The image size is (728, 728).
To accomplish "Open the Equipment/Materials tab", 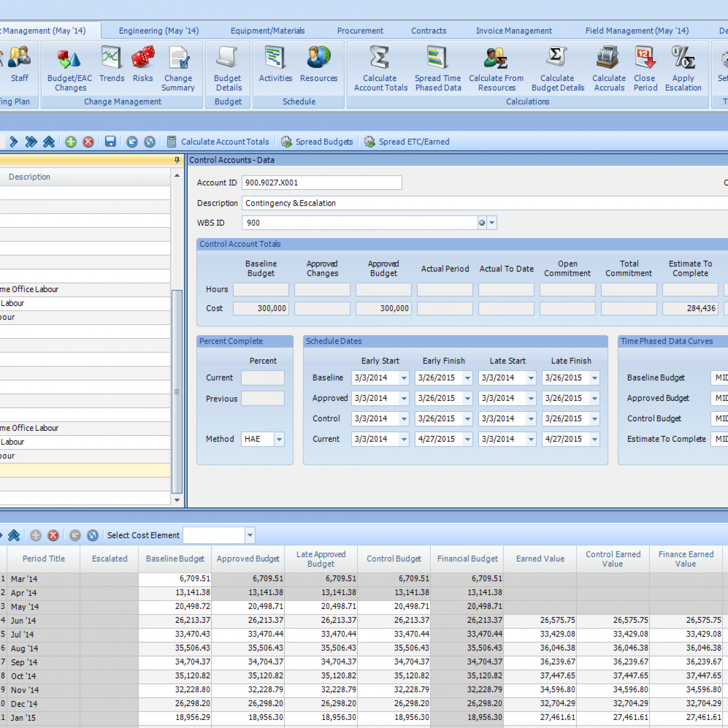I will coord(268,31).
